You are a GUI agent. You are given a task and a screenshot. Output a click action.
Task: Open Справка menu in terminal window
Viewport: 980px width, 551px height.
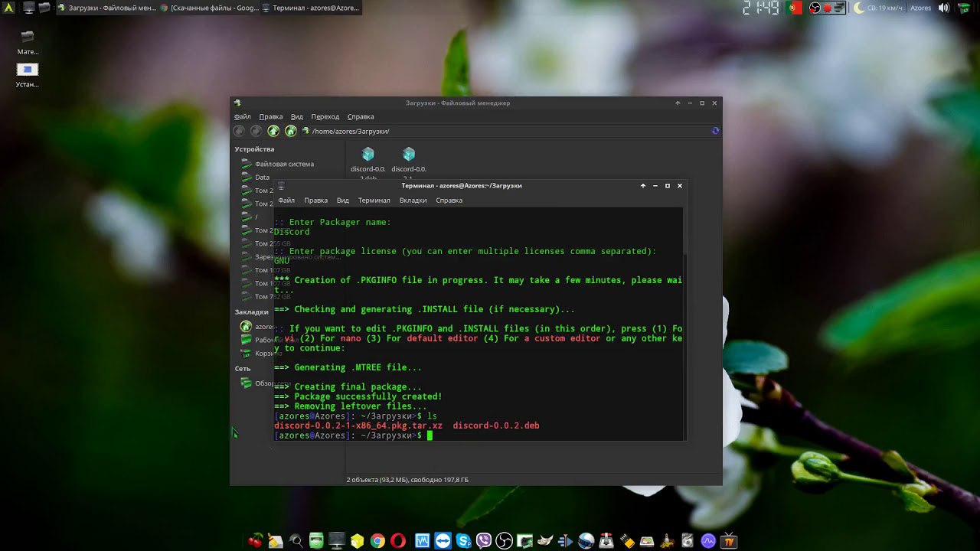coord(449,200)
